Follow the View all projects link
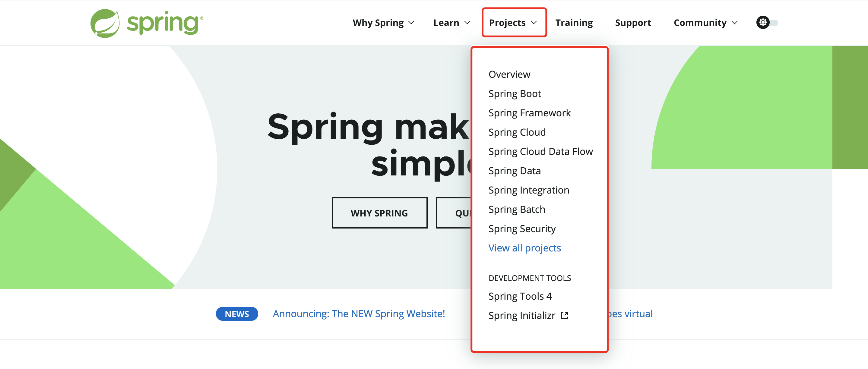The width and height of the screenshot is (868, 369). pos(524,248)
